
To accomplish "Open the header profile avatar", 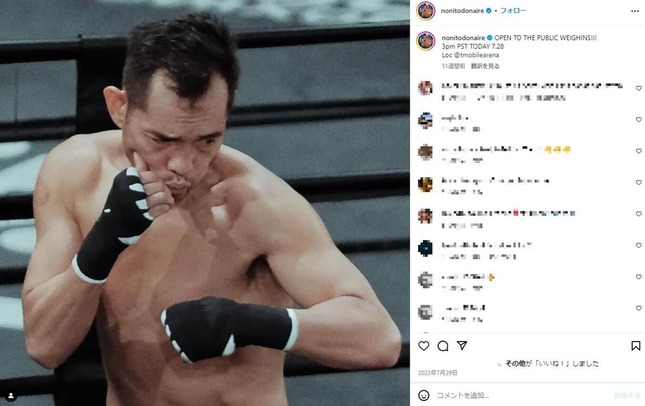I will (426, 11).
